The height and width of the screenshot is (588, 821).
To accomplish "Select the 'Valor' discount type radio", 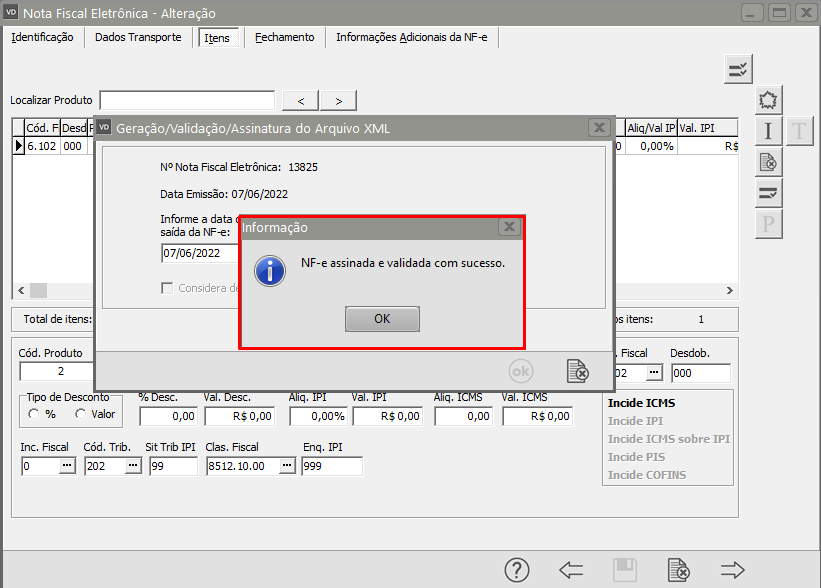I will 80,414.
